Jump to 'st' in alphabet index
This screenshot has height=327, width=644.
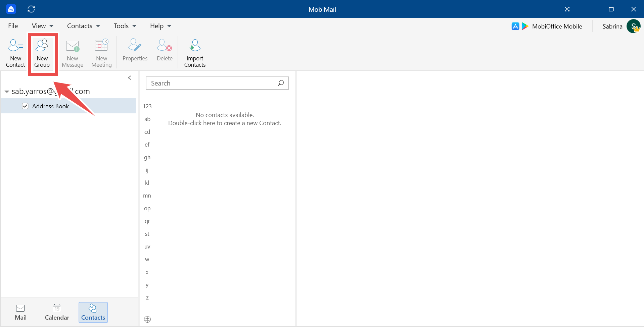pos(147,234)
